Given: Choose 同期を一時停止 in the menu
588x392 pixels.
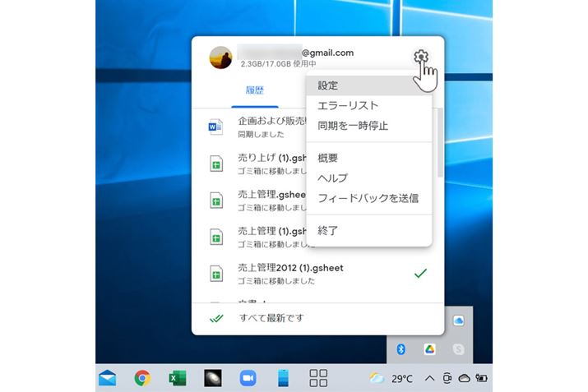Looking at the screenshot, I should pos(353,126).
